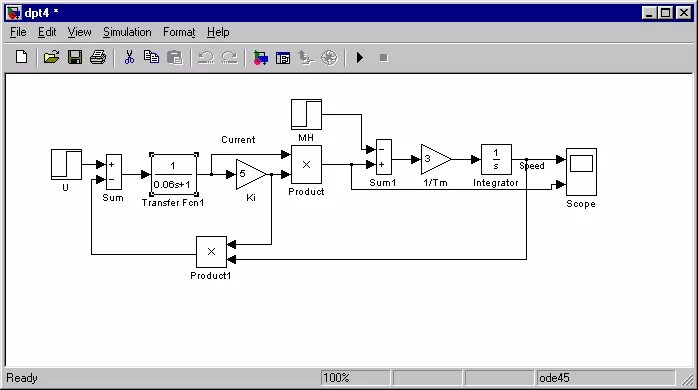
Task: Save the model with floppy disk icon
Action: click(75, 57)
